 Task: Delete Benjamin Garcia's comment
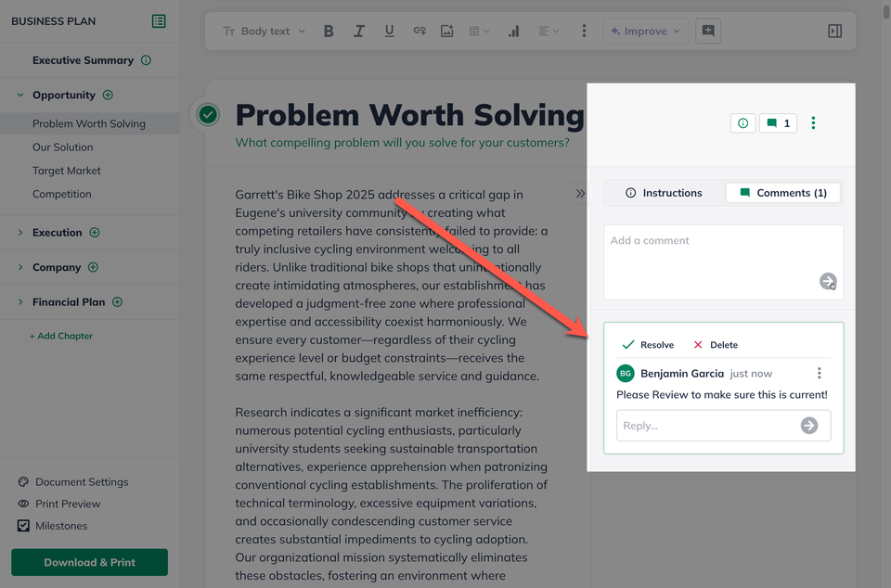(x=716, y=345)
